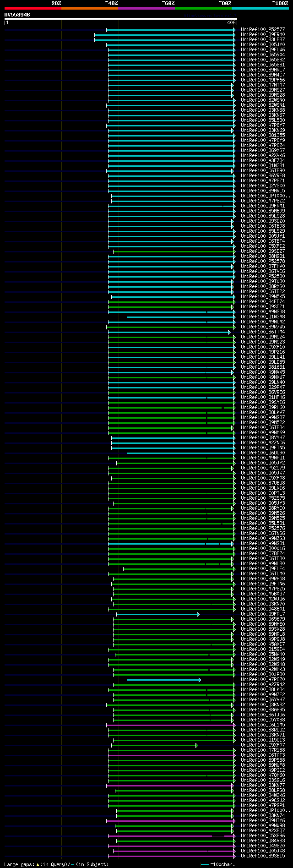Click UniRef100_C5XF96 label

pyautogui.click(x=263, y=836)
